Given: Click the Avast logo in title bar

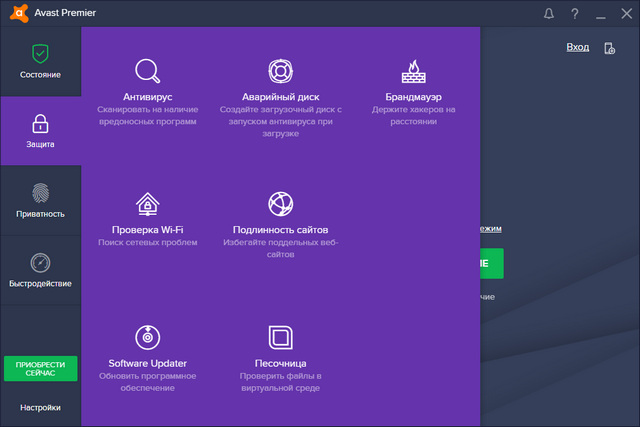Looking at the screenshot, I should pos(16,14).
